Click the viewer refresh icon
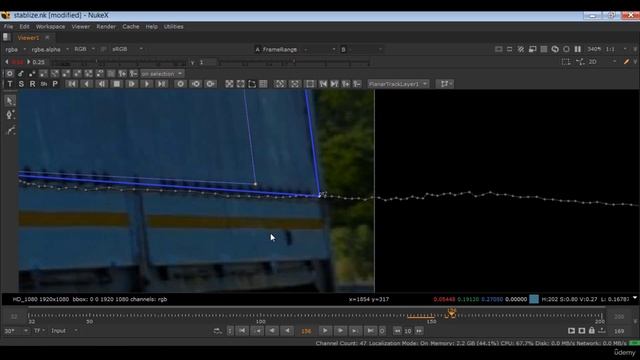This screenshot has width=640, height=360. tap(555, 49)
